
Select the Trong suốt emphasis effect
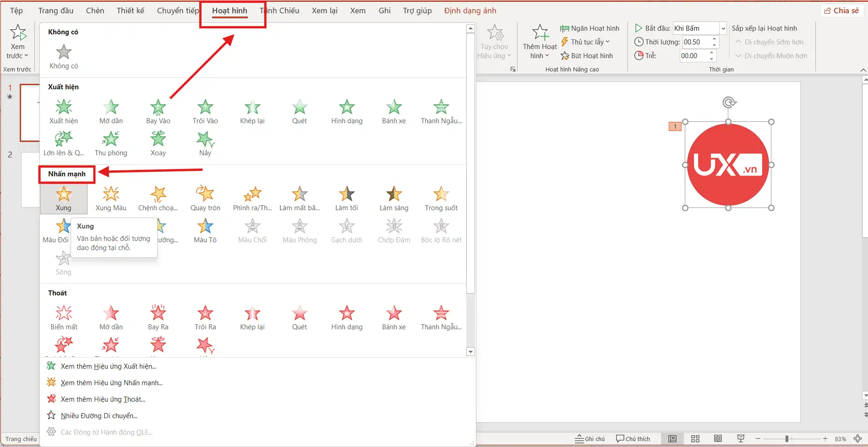[x=441, y=199]
